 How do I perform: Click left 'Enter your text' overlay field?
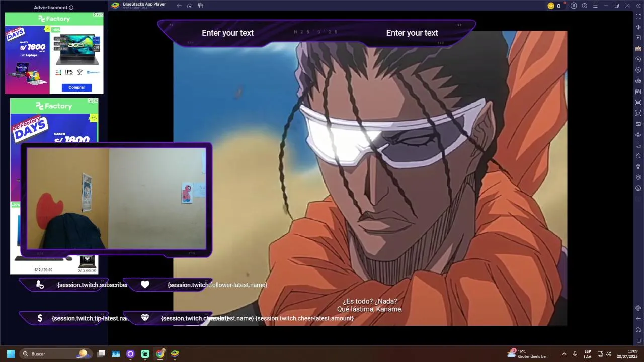coord(227,33)
